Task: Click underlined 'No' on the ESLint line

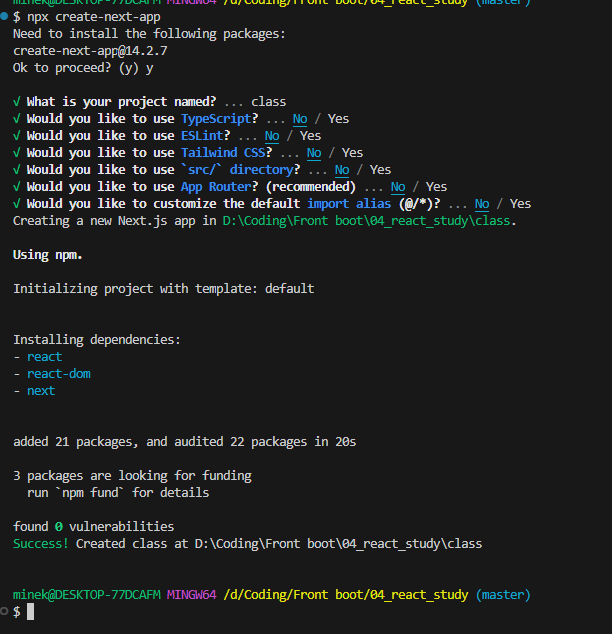Action: pos(272,136)
